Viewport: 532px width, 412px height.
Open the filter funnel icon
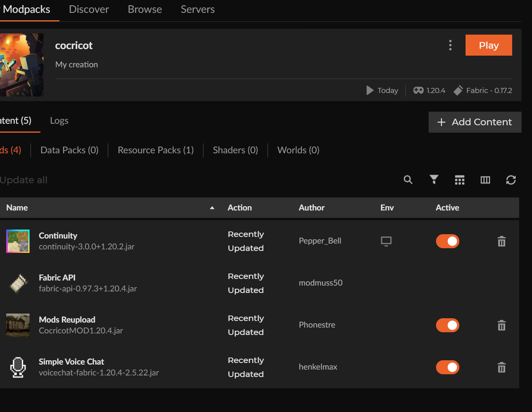tap(434, 180)
